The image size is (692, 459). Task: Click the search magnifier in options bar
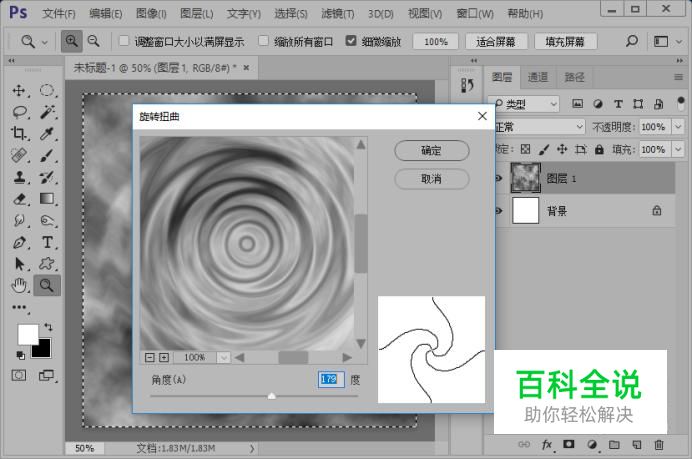[x=632, y=41]
